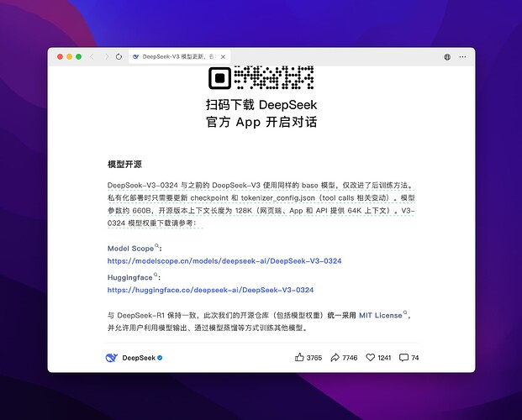Share the article via the 7746 arrow
Image resolution: width=522 pixels, height=420 pixels.
tap(344, 358)
